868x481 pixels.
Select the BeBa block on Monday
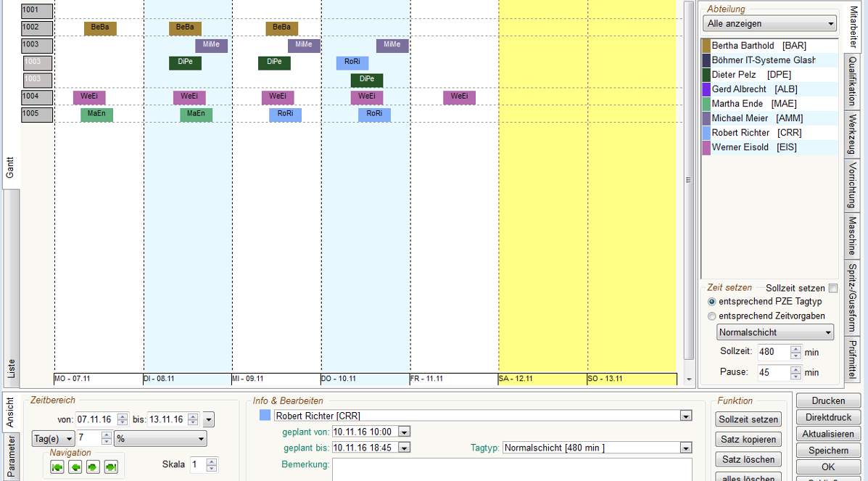tap(100, 28)
